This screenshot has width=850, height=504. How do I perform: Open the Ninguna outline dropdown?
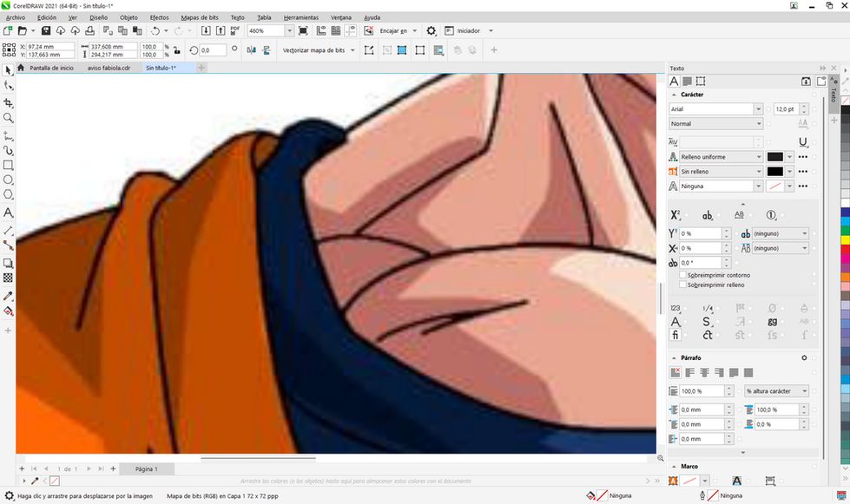coord(758,186)
